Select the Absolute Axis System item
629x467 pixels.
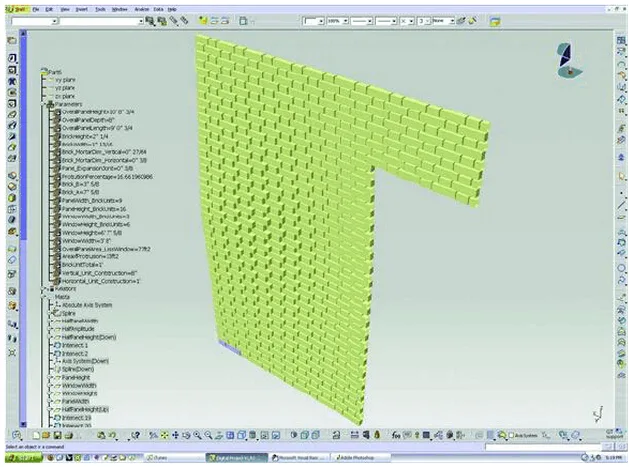[87, 305]
